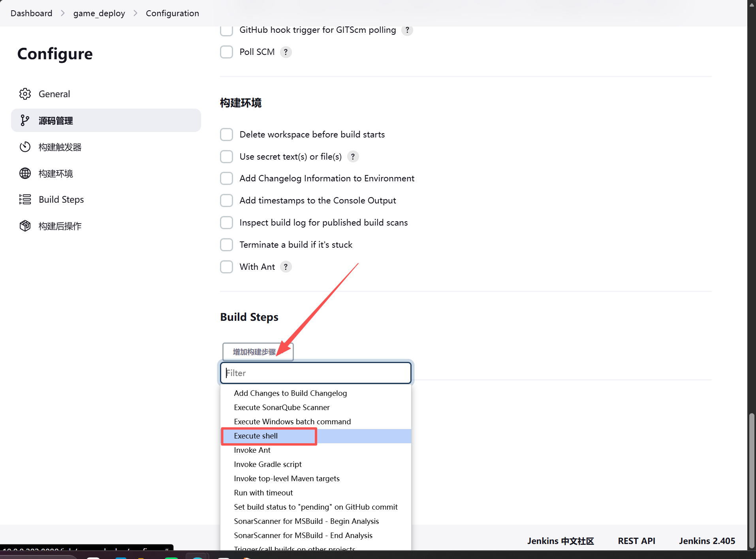Choose Invoke top-level Maven targets

316,479
